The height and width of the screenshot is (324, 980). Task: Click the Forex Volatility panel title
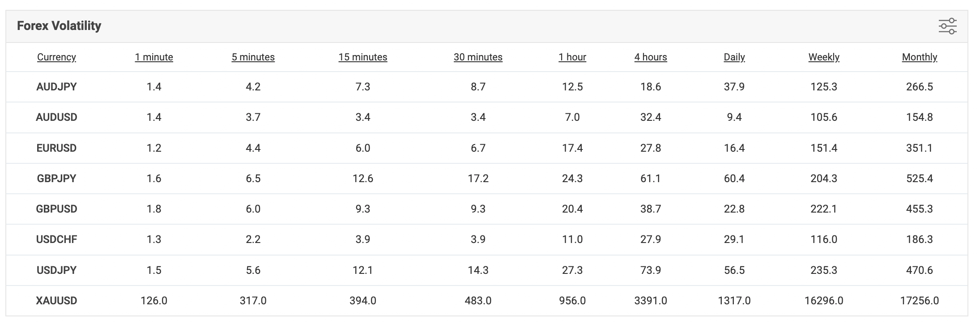(x=59, y=26)
